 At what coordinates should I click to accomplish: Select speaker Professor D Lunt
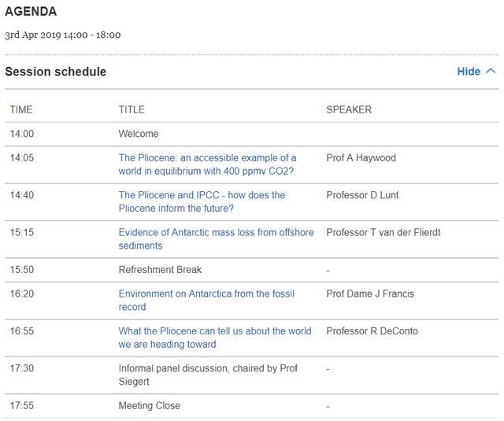click(x=361, y=195)
